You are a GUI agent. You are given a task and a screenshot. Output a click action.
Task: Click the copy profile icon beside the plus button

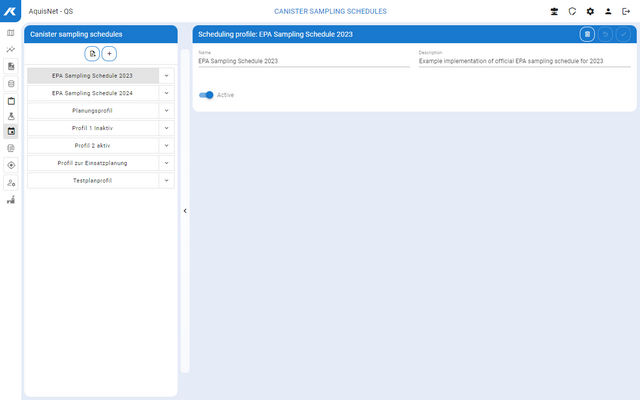coord(92,53)
